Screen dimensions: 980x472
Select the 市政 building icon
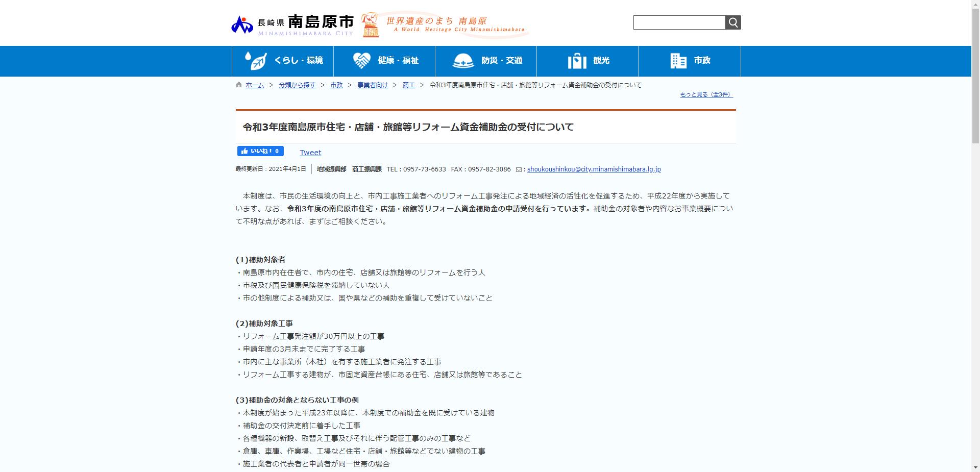coord(678,60)
